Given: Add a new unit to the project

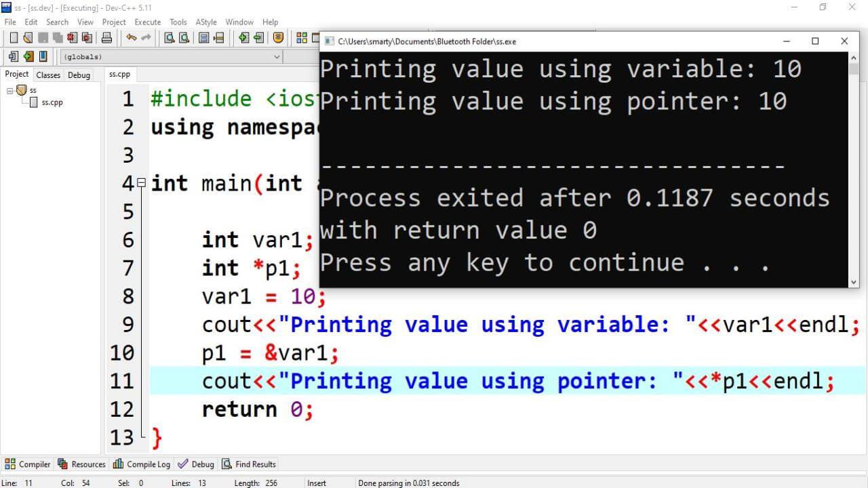Looking at the screenshot, I should 245,38.
